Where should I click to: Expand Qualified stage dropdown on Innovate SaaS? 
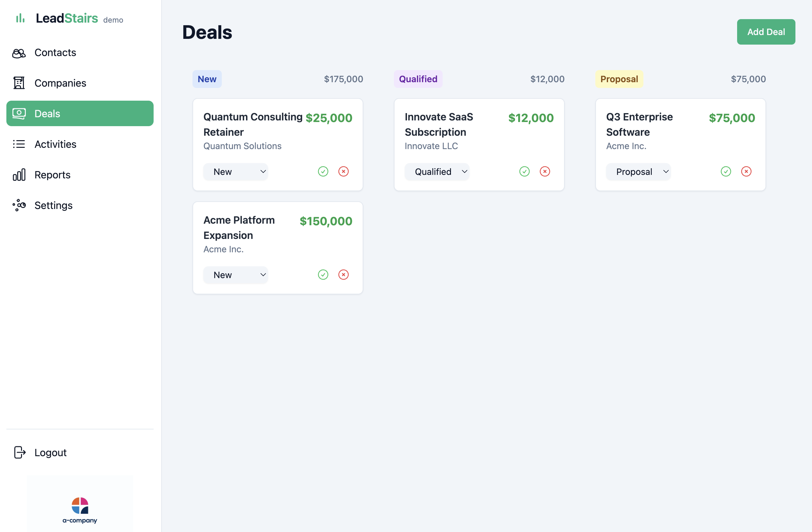[x=437, y=172]
